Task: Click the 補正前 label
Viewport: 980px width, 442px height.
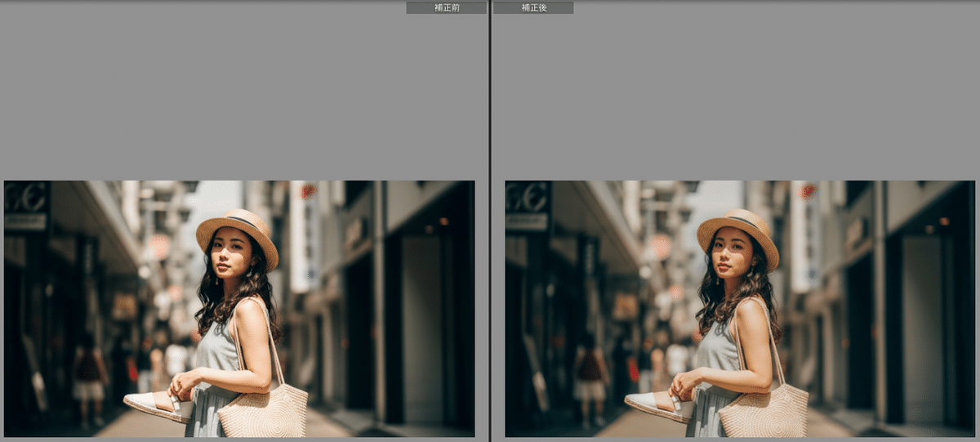Action: (x=446, y=7)
